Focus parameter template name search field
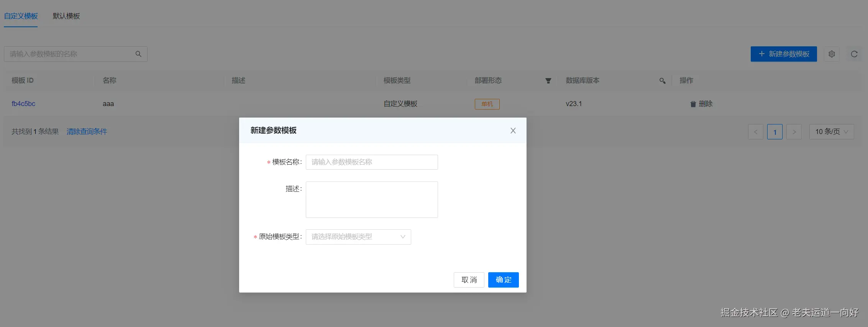Viewport: 868px width, 327px height. [75, 54]
